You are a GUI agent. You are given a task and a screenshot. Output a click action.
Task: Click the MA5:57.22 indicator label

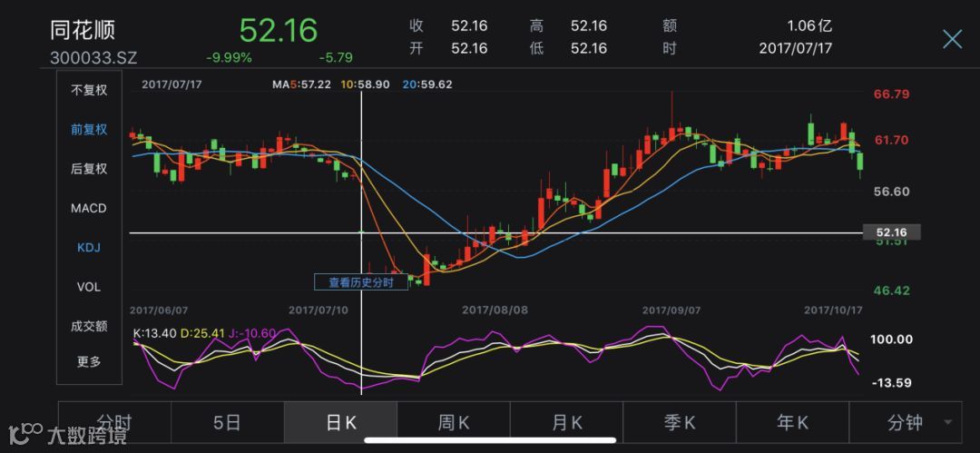coord(301,84)
